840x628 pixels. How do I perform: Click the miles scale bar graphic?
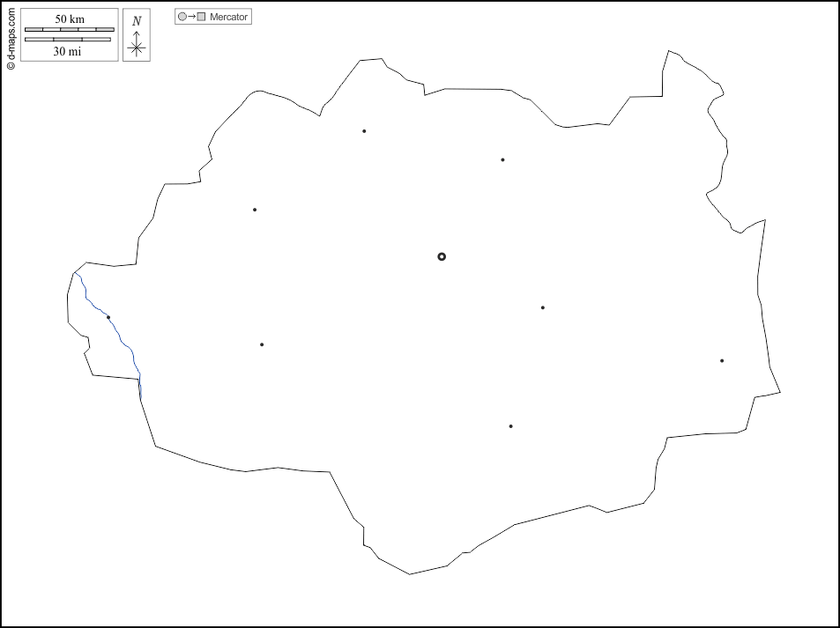click(67, 40)
